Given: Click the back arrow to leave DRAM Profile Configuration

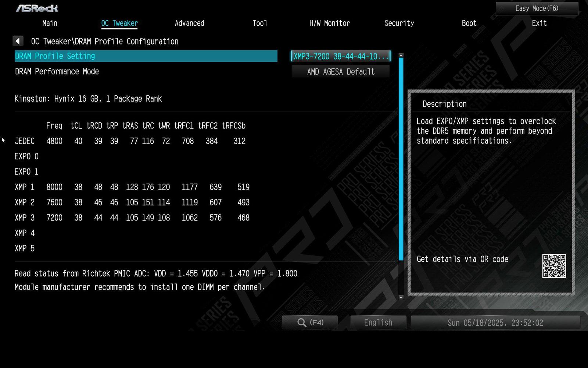Looking at the screenshot, I should [x=18, y=40].
